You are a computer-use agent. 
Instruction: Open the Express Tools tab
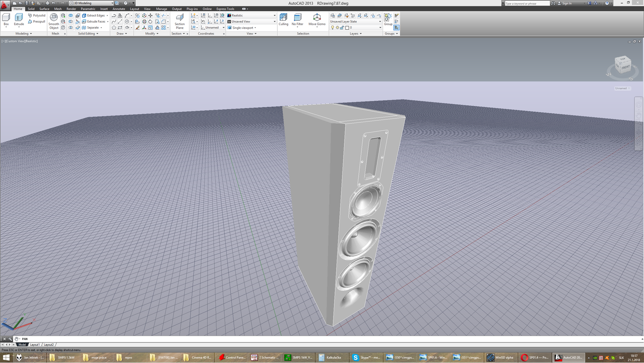(x=225, y=9)
